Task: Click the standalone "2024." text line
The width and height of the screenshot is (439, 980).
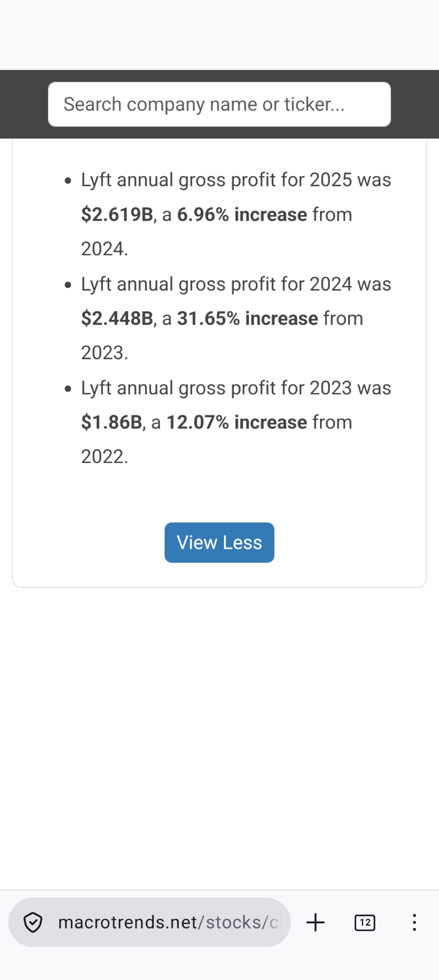Action: point(105,249)
